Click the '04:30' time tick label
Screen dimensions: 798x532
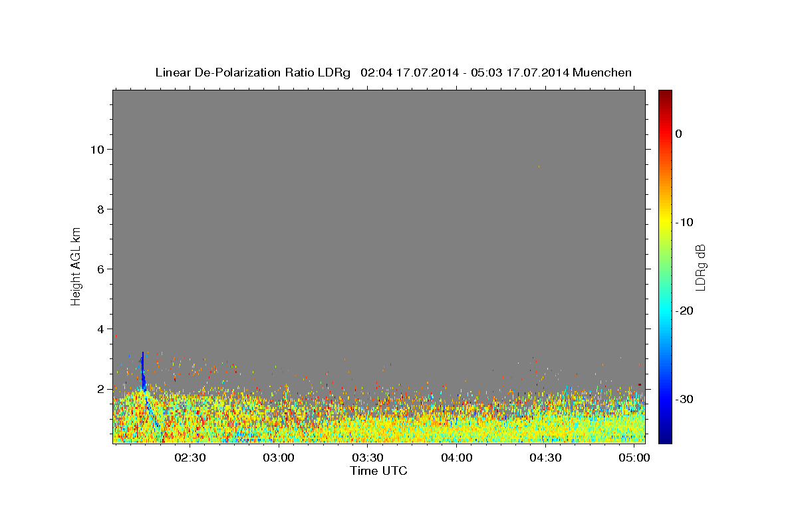tap(546, 458)
